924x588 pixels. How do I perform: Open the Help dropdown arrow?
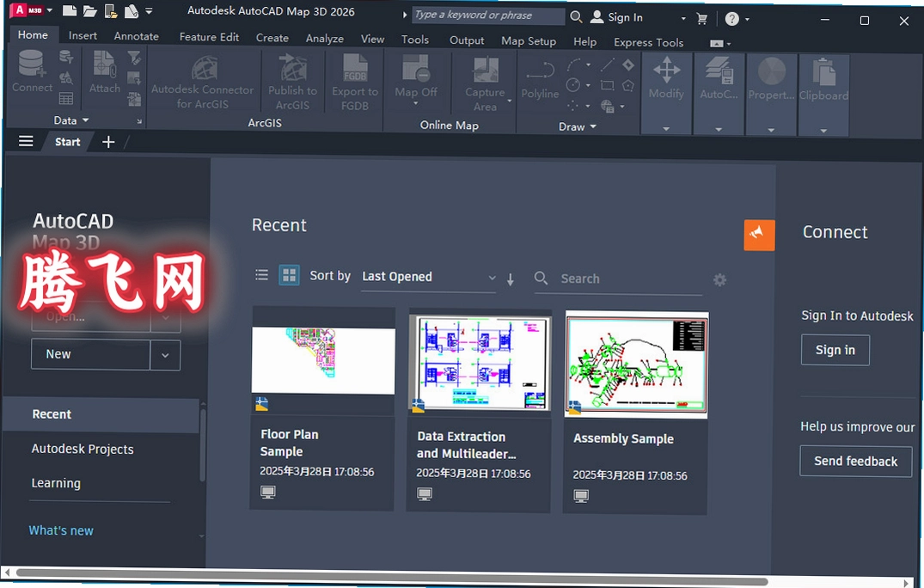(x=747, y=20)
